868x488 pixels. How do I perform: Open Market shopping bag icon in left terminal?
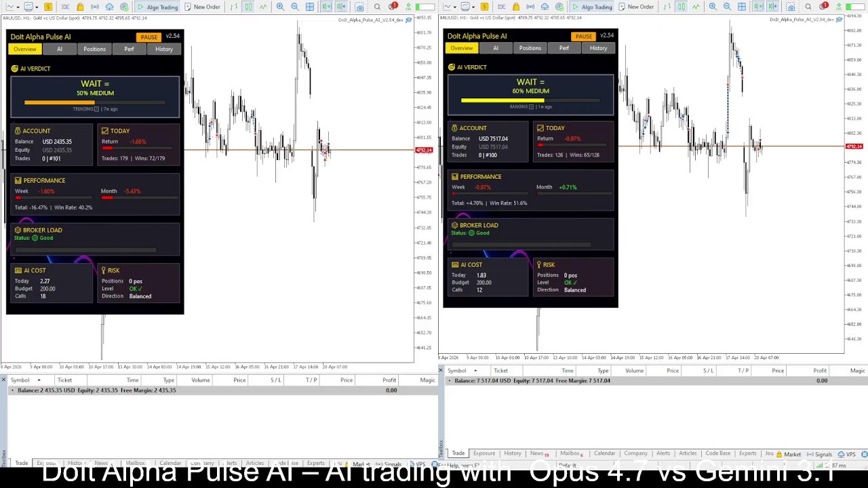pos(80,7)
